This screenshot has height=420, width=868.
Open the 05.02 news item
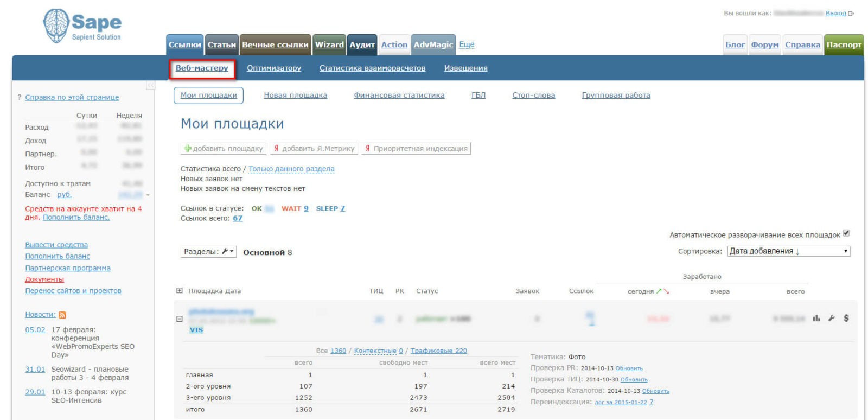[35, 330]
